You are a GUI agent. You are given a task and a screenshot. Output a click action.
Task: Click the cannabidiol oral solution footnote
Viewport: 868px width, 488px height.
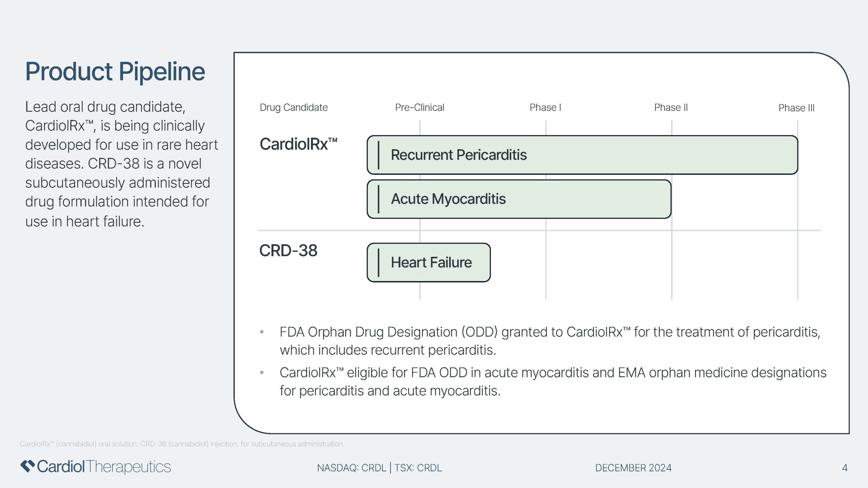click(182, 444)
